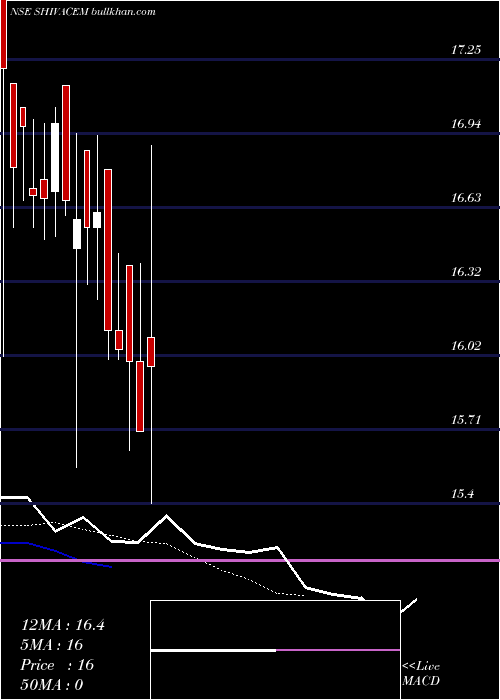Click the 5MA : 16 readout

click(52, 645)
